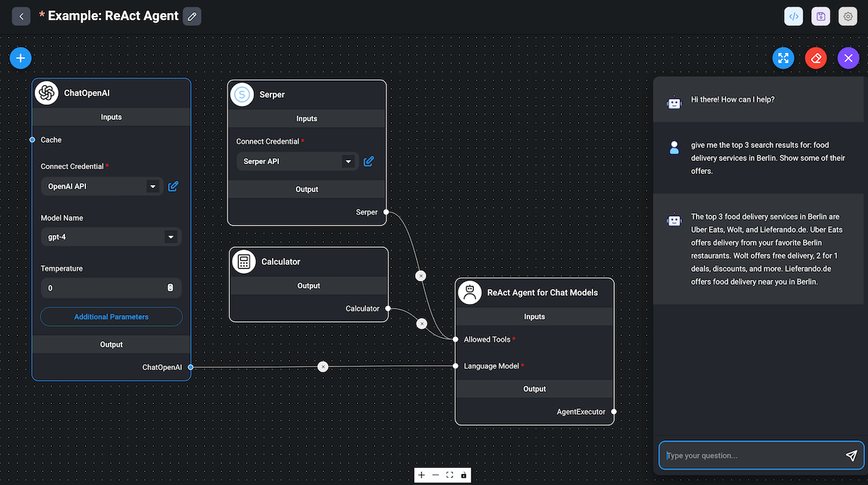Send the chat message with the paper plane icon

click(x=851, y=455)
